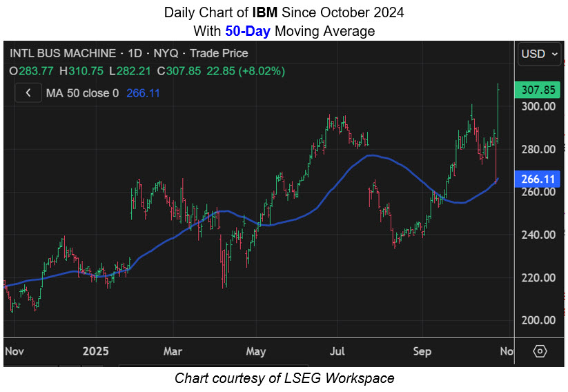Viewport: 568px width, 392px height.
Task: Select the MA 50 close 0 indicator label
Action: [x=82, y=92]
